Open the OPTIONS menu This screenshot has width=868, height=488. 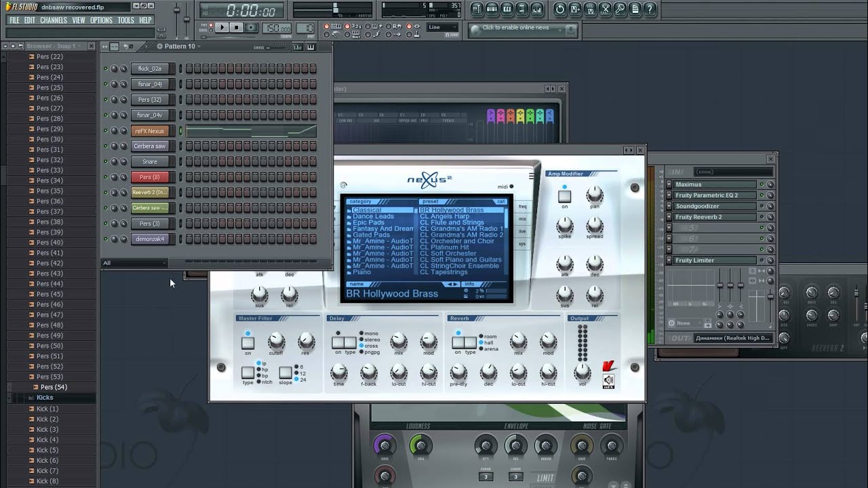point(102,20)
